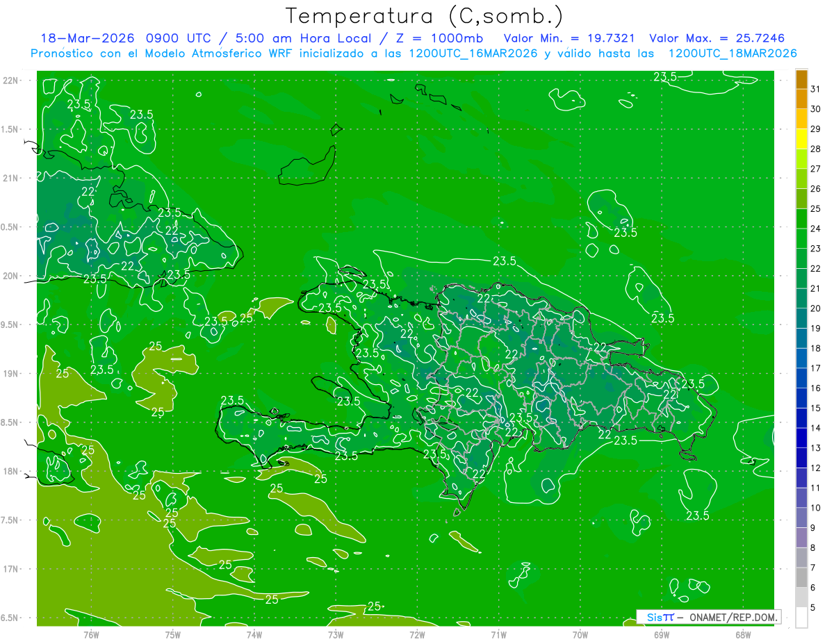Viewport: 834px width, 644px height.
Task: Select the date text "18-Mar-2026"
Action: coord(88,38)
